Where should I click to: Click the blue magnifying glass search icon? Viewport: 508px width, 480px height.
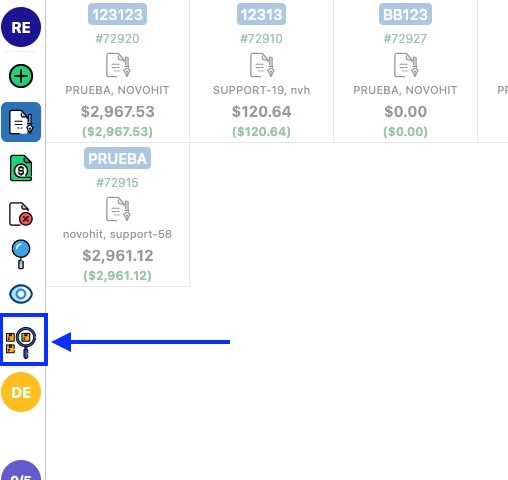tap(21, 254)
